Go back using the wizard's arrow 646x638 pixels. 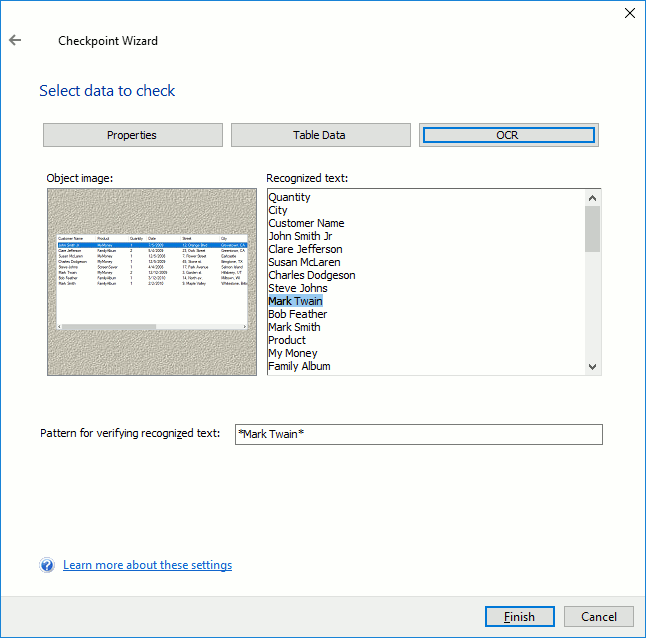15,40
